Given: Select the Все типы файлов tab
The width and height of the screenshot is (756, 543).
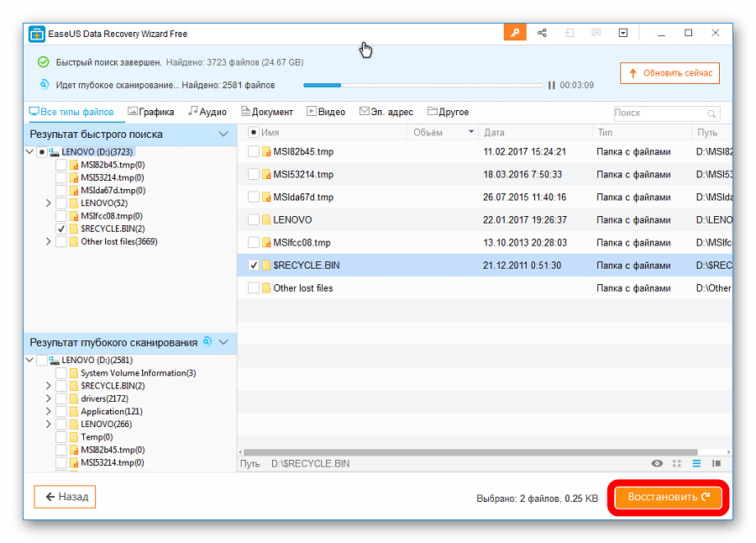Looking at the screenshot, I should (x=71, y=112).
